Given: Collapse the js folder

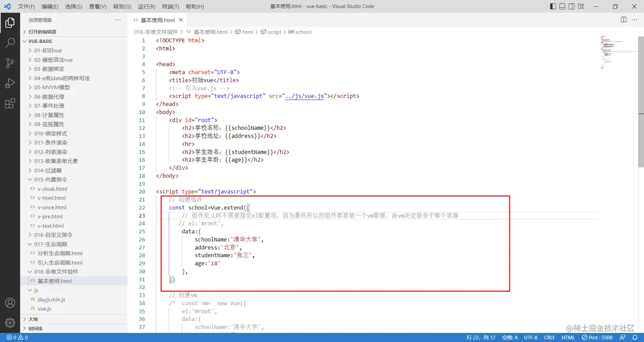Looking at the screenshot, I should (x=74, y=290).
